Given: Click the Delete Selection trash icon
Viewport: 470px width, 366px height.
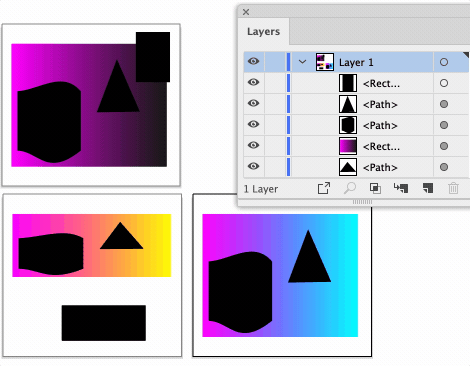Looking at the screenshot, I should click(x=453, y=188).
